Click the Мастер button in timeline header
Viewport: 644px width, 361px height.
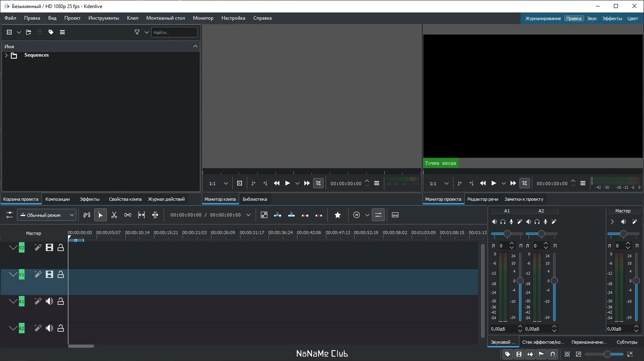pyautogui.click(x=34, y=233)
